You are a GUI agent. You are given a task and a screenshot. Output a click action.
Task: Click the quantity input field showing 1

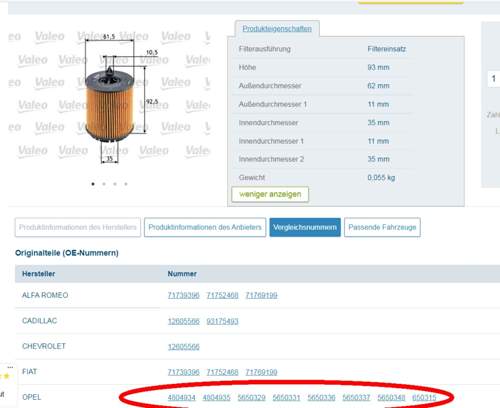point(494,79)
